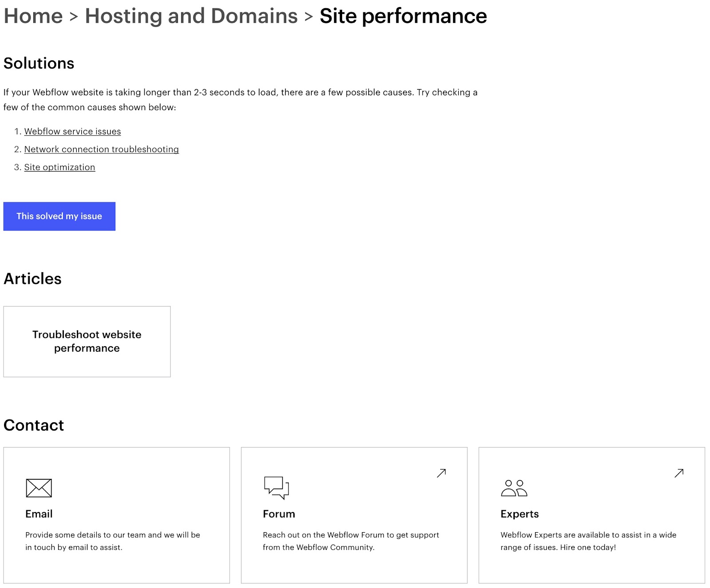Click intro paragraph about 2-3 seconds load

[x=241, y=100]
